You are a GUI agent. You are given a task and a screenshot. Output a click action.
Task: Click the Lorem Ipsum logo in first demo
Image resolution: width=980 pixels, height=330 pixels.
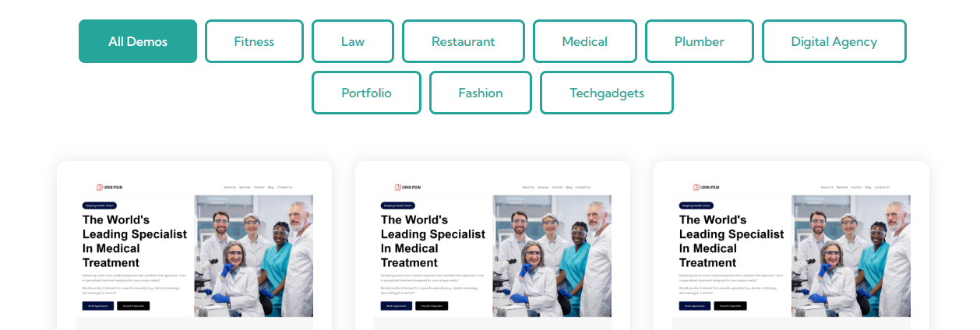[x=109, y=187]
